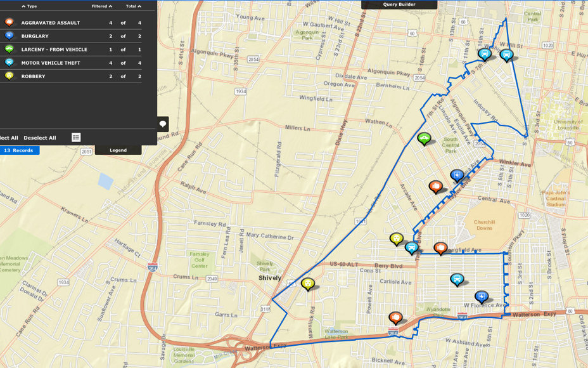Click the orange Assault marker near Watterson Lake Park
This screenshot has height=368, width=588.
pyautogui.click(x=395, y=317)
